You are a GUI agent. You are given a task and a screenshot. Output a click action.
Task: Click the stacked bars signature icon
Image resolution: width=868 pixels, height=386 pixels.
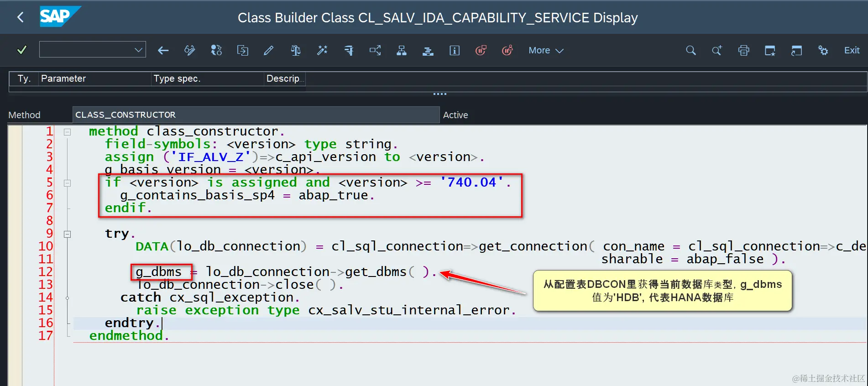click(428, 50)
